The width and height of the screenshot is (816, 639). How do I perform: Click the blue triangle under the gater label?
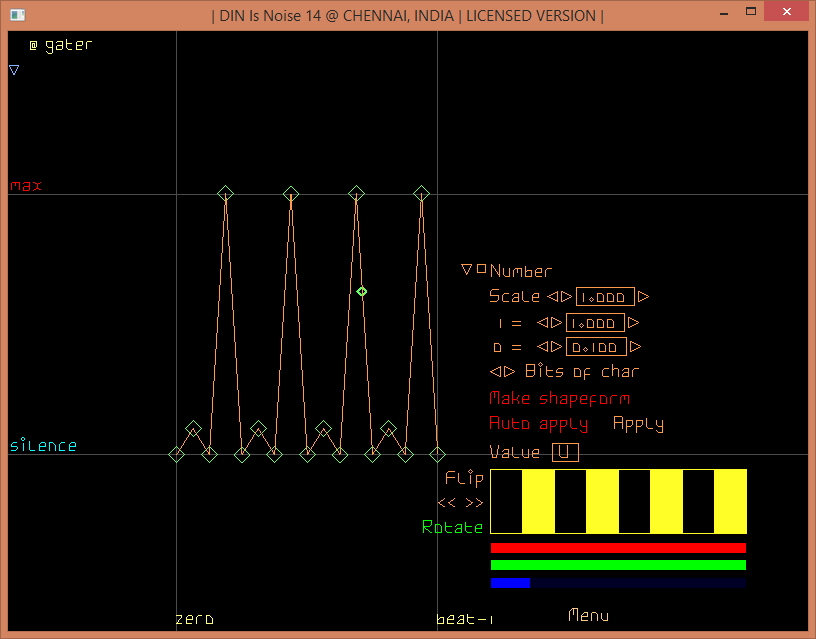tap(14, 70)
